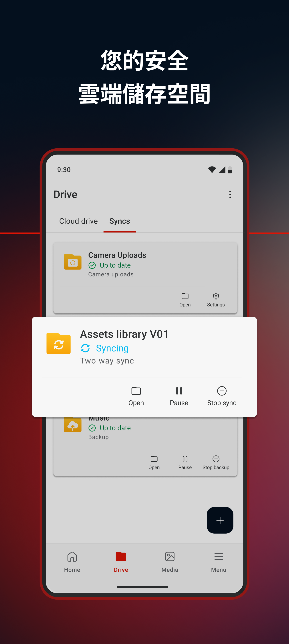Tap the blue Syncing status

coord(104,348)
